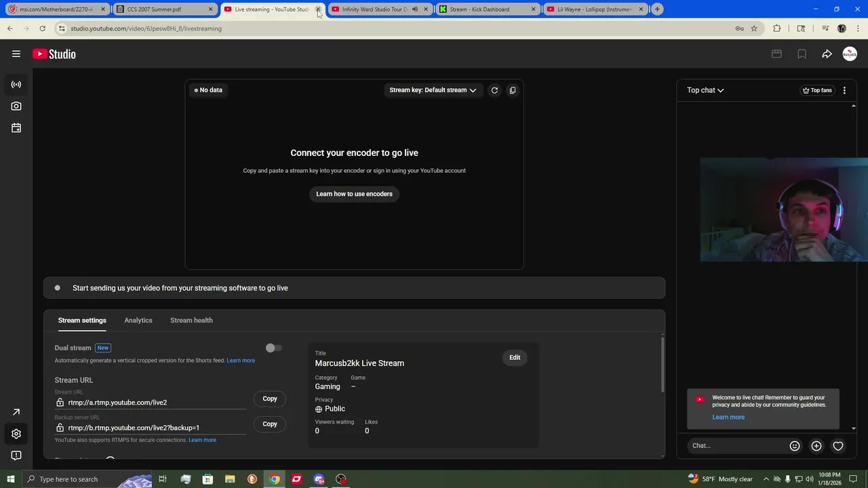Open the Settings gear in sidebar
This screenshot has width=868, height=488.
[16, 434]
